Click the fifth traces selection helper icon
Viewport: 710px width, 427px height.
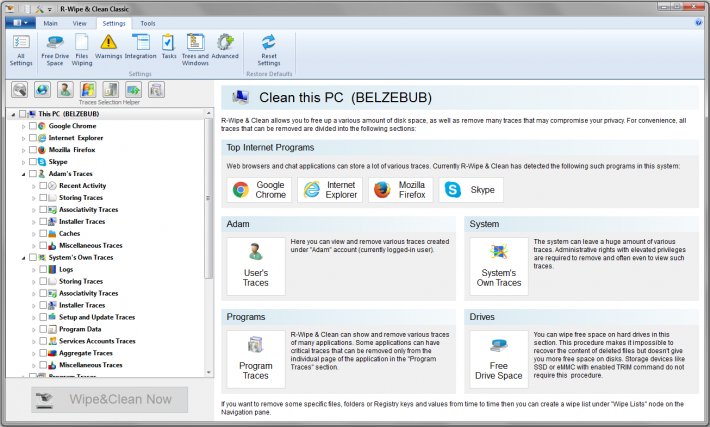(x=110, y=90)
